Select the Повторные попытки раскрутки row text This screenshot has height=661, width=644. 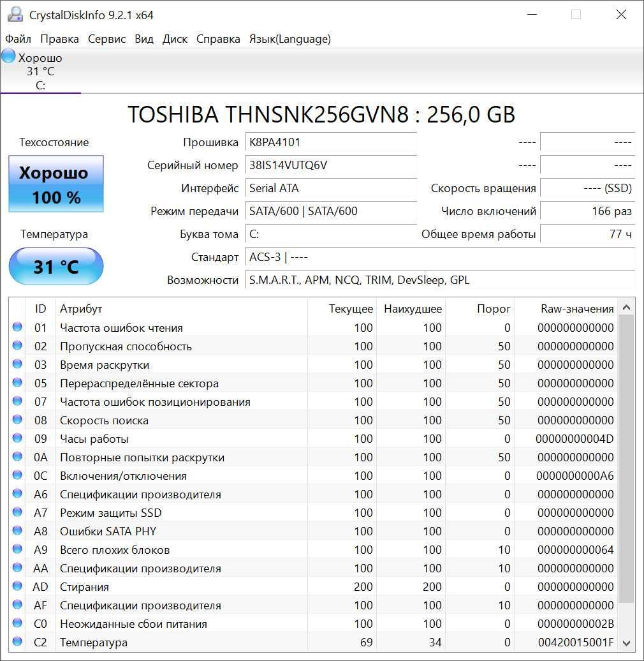click(x=142, y=457)
